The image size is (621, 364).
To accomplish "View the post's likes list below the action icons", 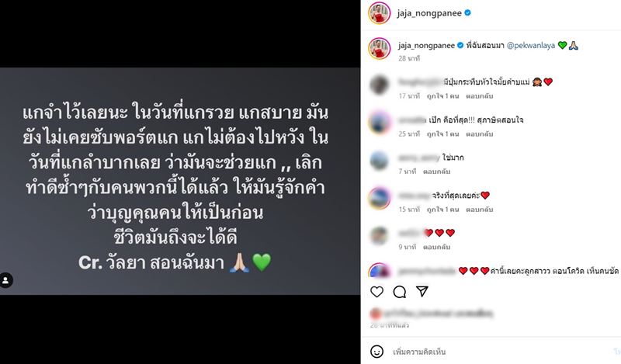I will pos(432,314).
